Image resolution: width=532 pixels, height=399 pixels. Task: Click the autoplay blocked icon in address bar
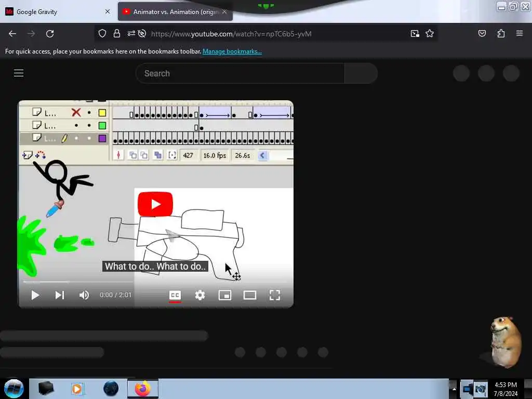142,33
